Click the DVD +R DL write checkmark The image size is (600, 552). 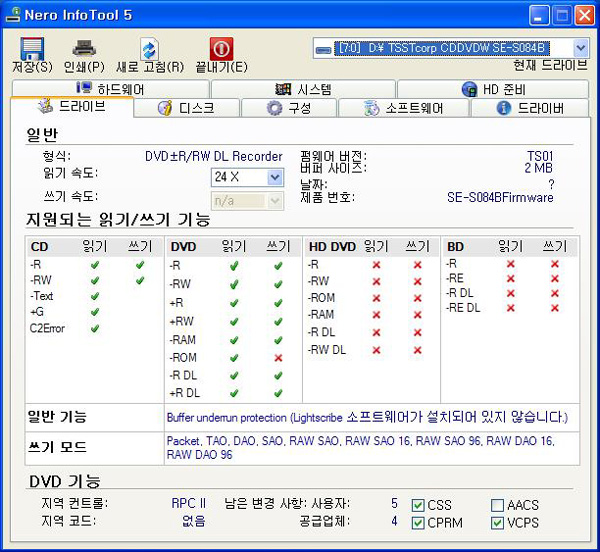click(278, 392)
